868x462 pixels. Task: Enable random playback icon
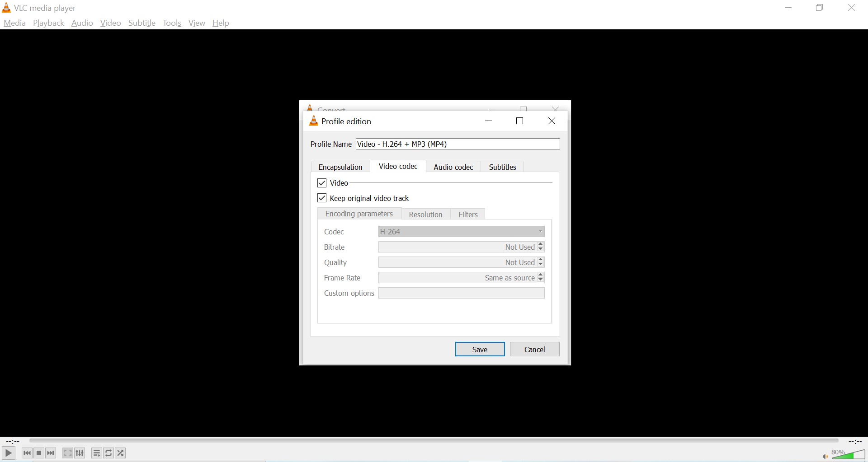click(120, 453)
